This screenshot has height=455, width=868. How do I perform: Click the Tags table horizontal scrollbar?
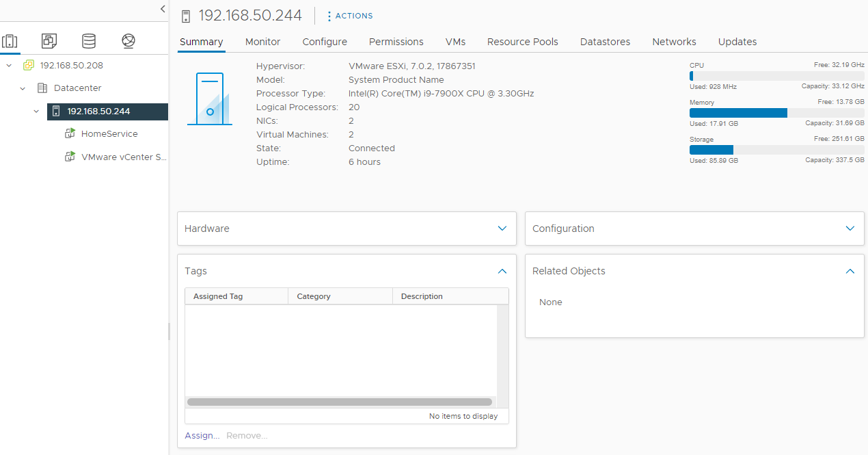(340, 402)
